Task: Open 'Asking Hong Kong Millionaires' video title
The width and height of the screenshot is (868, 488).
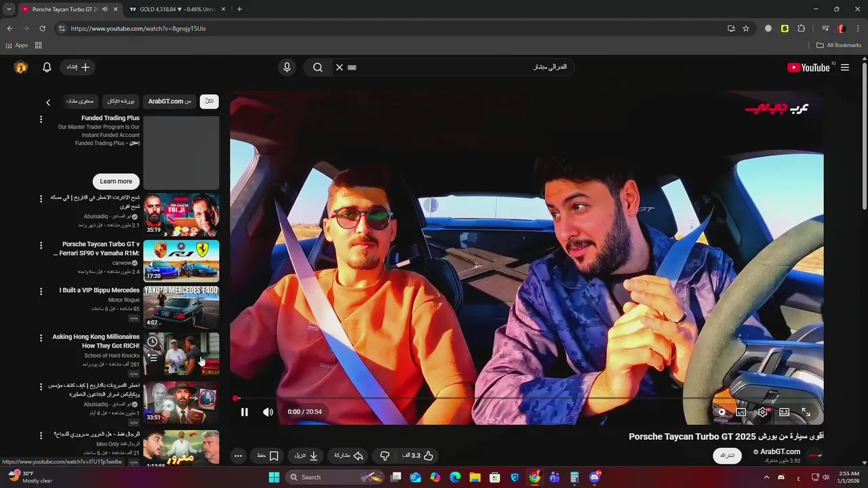Action: click(x=96, y=341)
